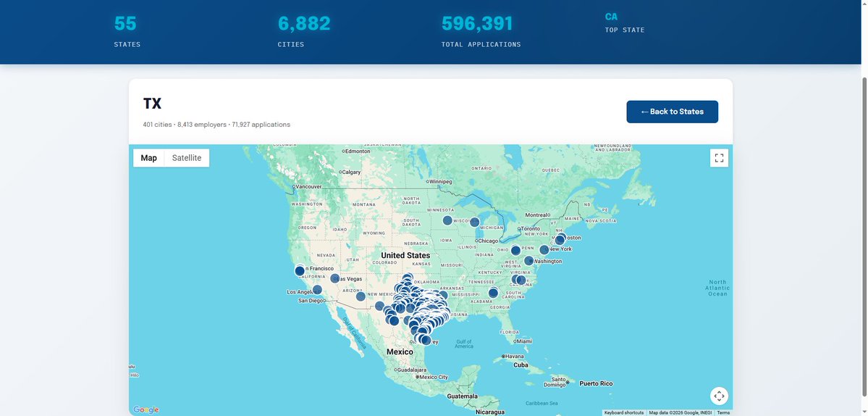Click the marker west of New York

(x=544, y=250)
